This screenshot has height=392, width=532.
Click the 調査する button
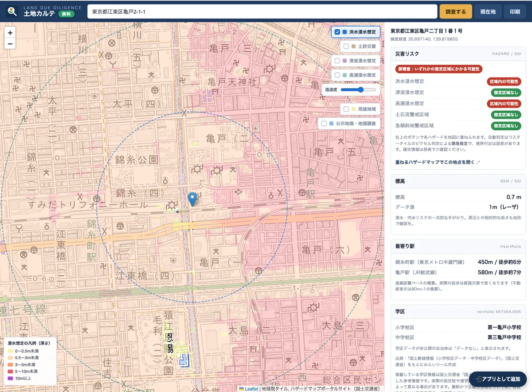[x=456, y=12]
